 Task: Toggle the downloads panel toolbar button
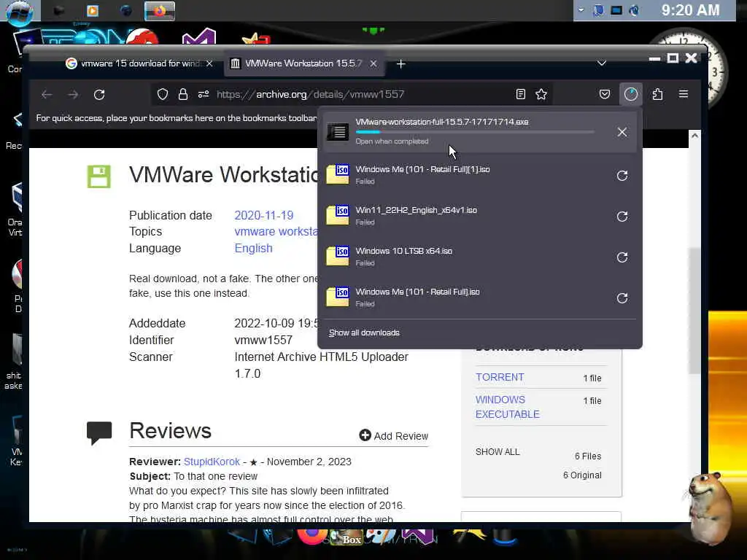pyautogui.click(x=631, y=94)
